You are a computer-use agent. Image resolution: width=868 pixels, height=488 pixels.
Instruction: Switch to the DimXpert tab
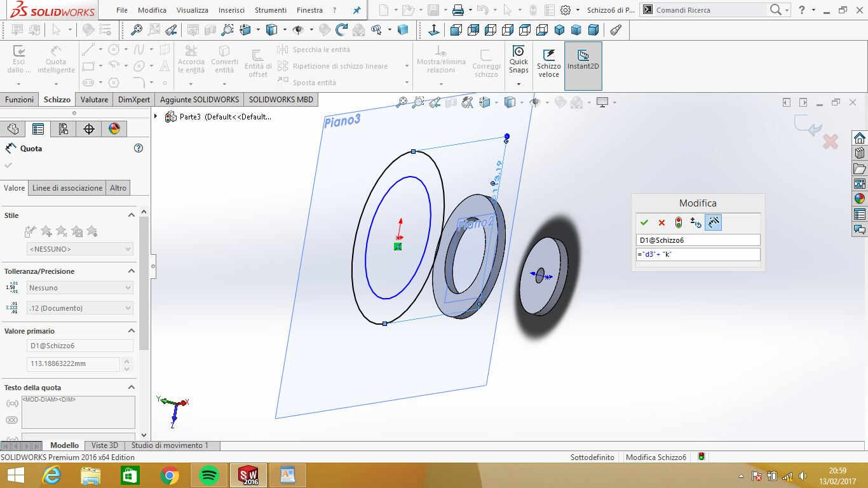click(x=134, y=100)
